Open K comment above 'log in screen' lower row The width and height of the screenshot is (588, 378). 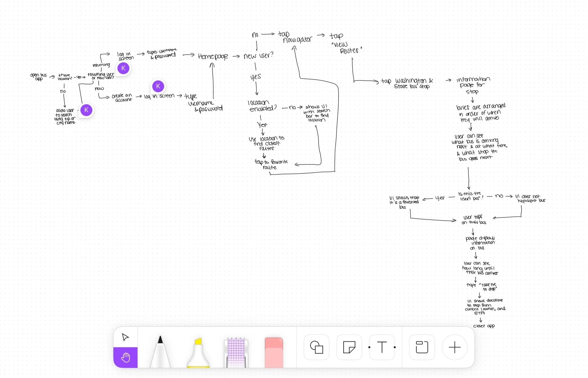158,86
